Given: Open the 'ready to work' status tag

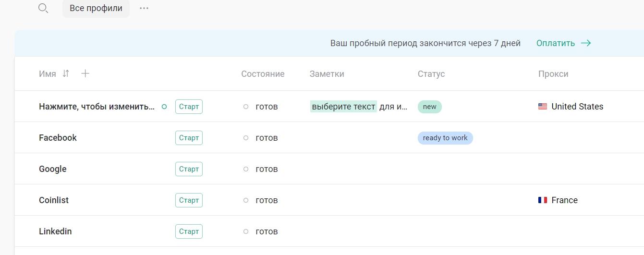Looking at the screenshot, I should [x=445, y=138].
